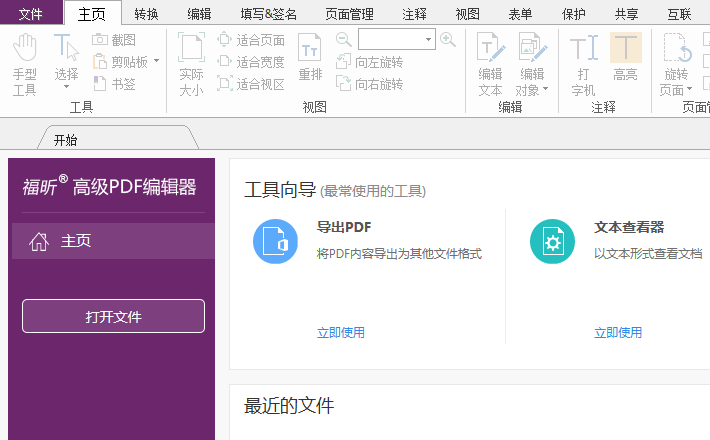Image resolution: width=710 pixels, height=440 pixels.
Task: Open the File (文件) menu
Action: pyautogui.click(x=31, y=14)
